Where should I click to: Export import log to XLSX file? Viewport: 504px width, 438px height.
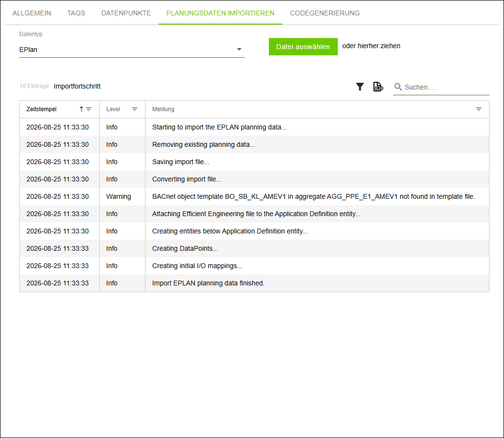(x=378, y=87)
